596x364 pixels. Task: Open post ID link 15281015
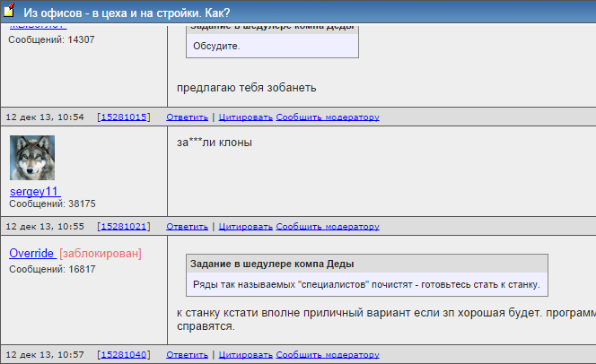(124, 117)
